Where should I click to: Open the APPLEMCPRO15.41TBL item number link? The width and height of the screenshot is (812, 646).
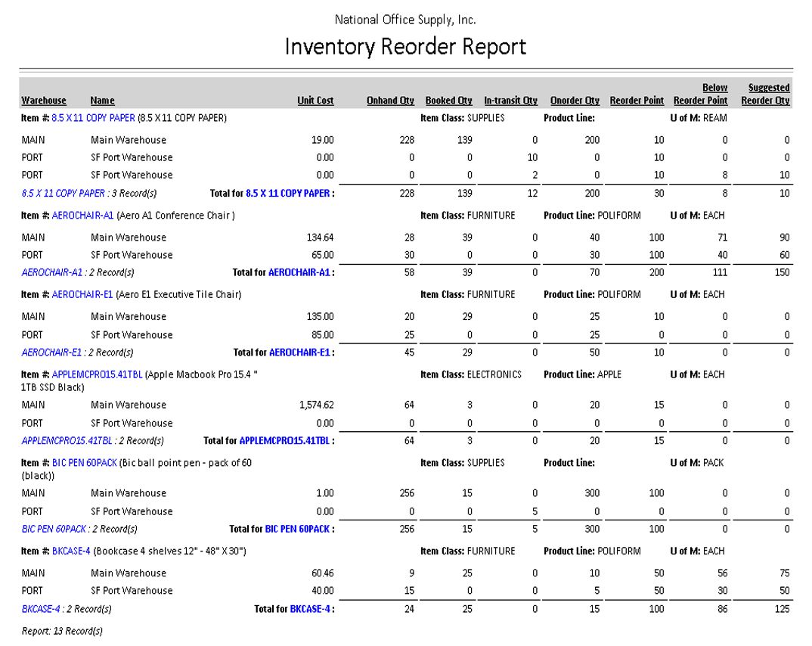[97, 374]
